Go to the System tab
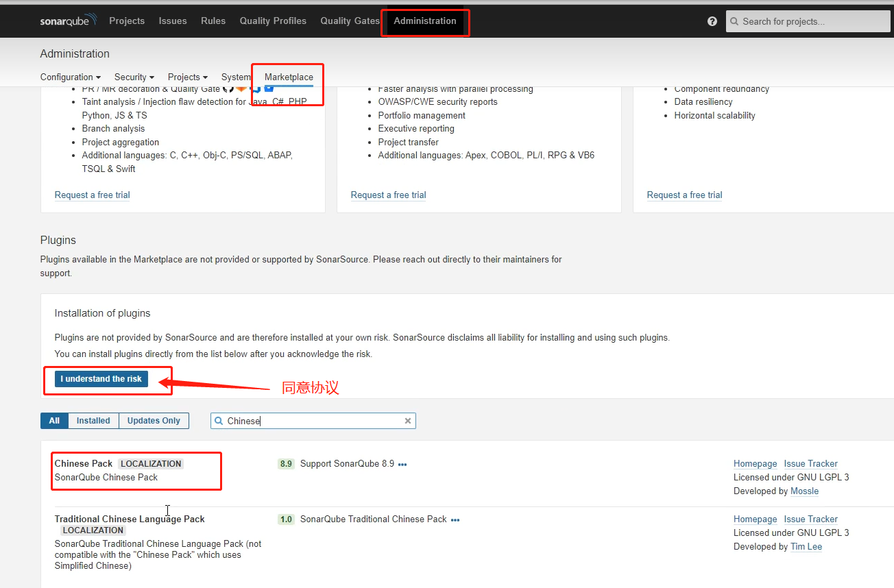The image size is (894, 588). click(237, 77)
